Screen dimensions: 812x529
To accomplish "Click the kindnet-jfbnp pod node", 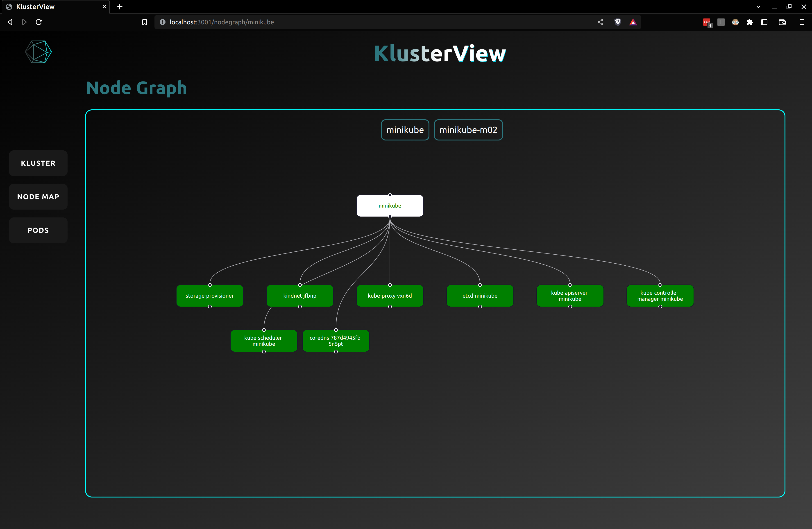I will tap(300, 296).
